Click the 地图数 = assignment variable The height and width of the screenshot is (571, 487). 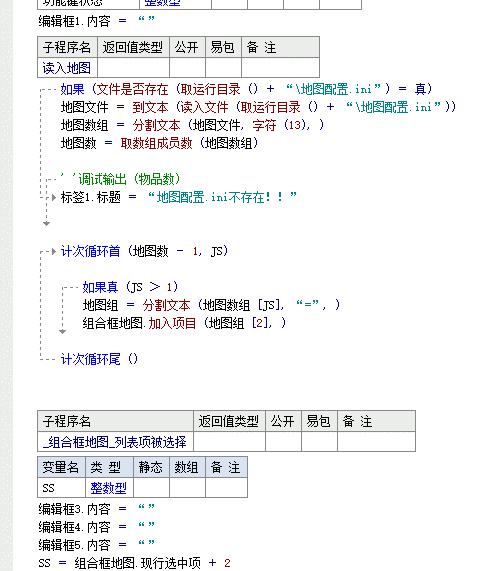[x=79, y=143]
